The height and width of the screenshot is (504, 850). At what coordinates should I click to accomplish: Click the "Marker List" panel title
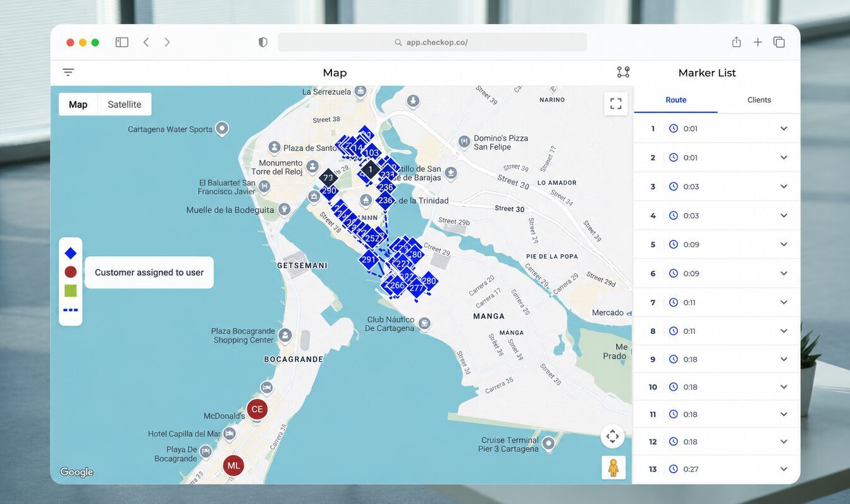tap(707, 73)
